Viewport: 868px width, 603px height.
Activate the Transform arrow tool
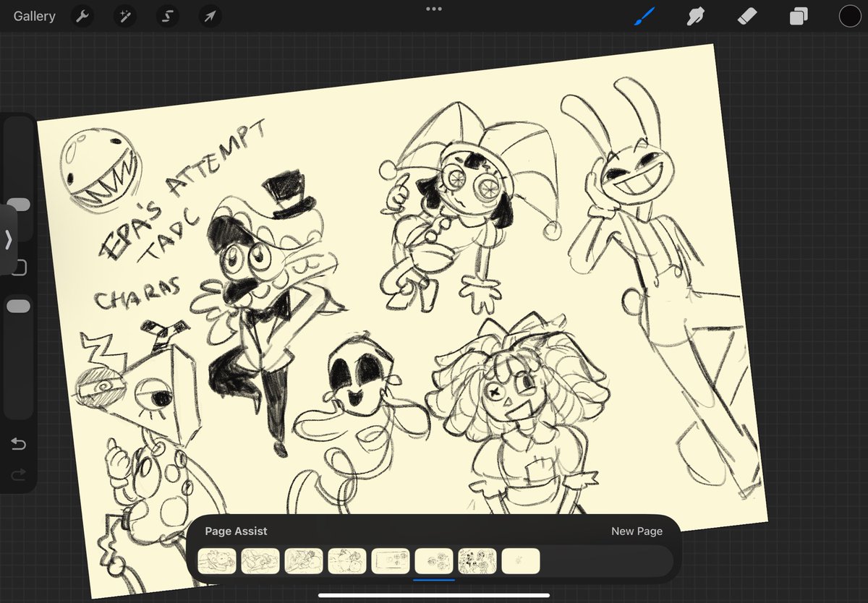coord(209,17)
